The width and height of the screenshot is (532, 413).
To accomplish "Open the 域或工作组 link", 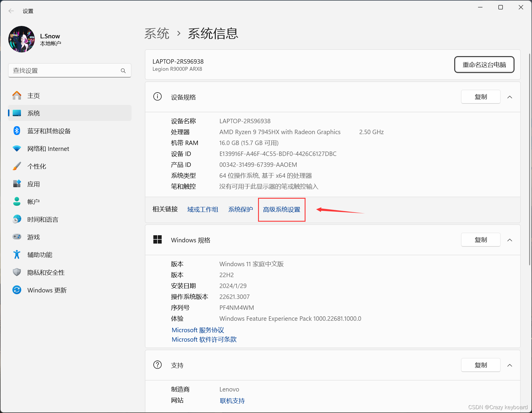I will (203, 209).
